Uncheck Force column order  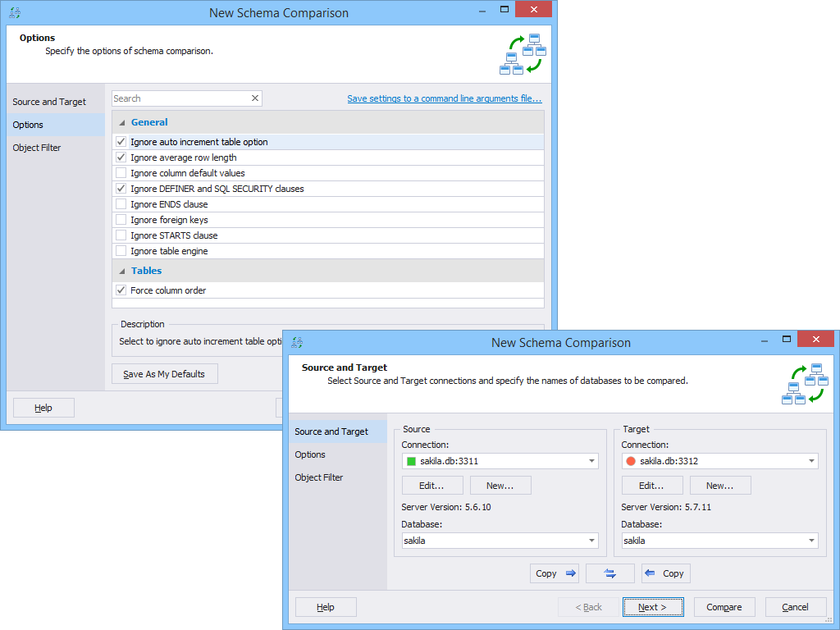click(x=121, y=290)
